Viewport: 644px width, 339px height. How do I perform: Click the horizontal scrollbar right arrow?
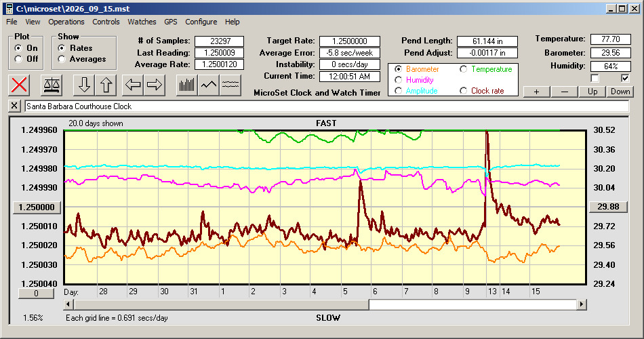581,304
